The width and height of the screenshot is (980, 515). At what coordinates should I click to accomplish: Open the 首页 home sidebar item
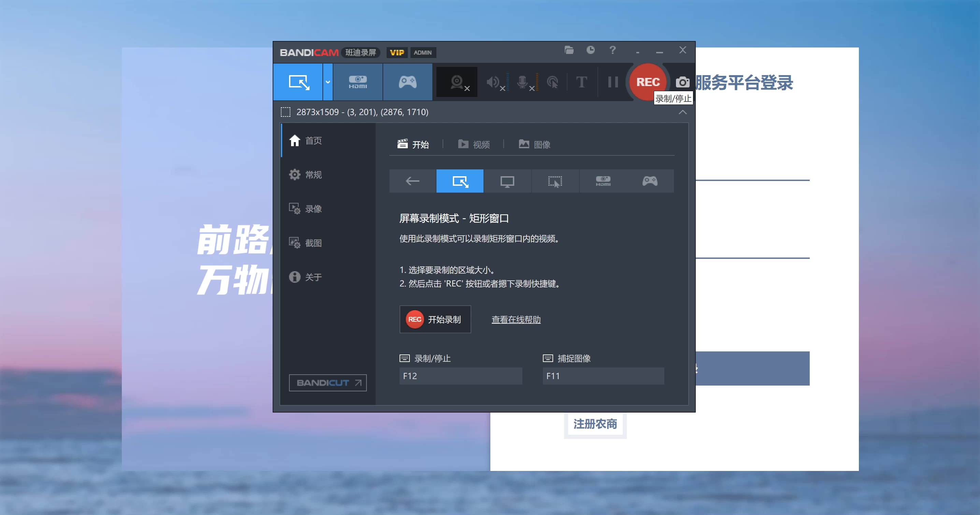tap(328, 140)
